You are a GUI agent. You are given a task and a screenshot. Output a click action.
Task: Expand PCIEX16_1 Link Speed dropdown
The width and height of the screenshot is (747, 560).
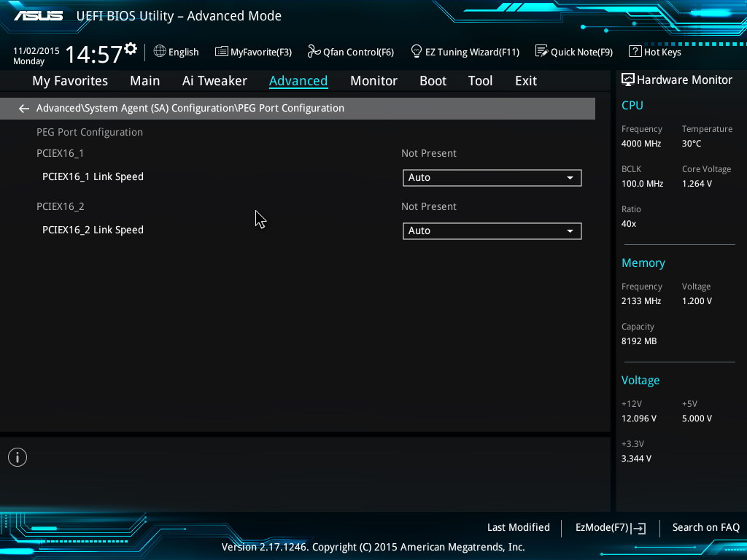tap(492, 178)
